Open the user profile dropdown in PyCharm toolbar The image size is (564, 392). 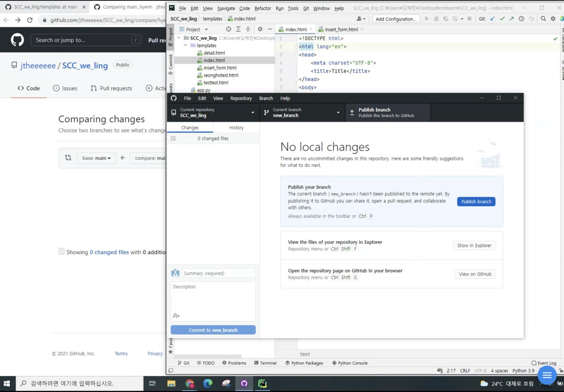(x=361, y=19)
